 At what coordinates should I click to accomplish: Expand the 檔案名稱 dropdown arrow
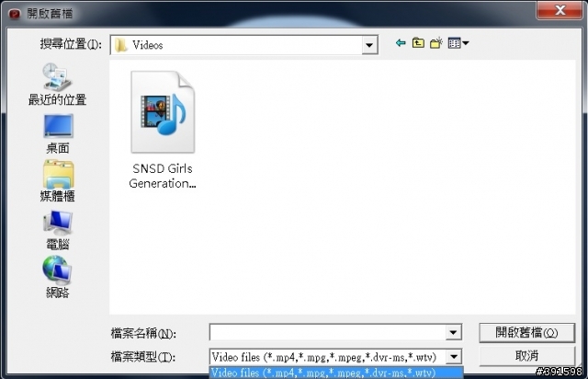tap(453, 332)
